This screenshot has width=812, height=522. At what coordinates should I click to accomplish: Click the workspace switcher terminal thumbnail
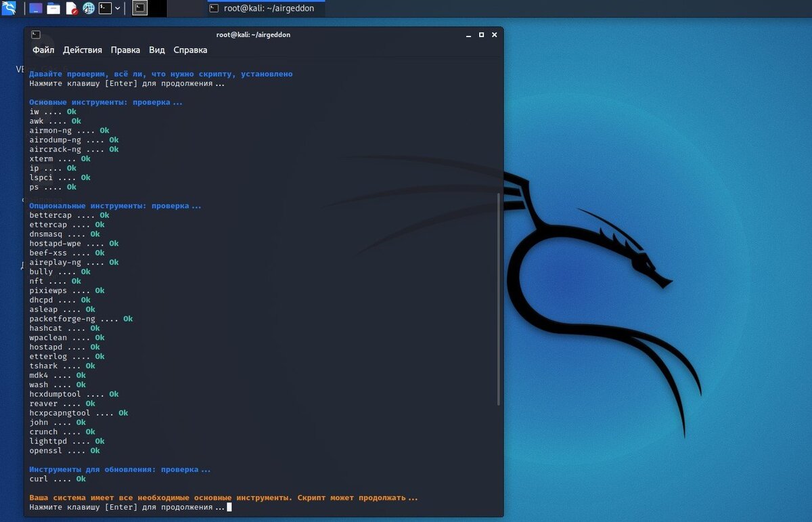tap(140, 8)
